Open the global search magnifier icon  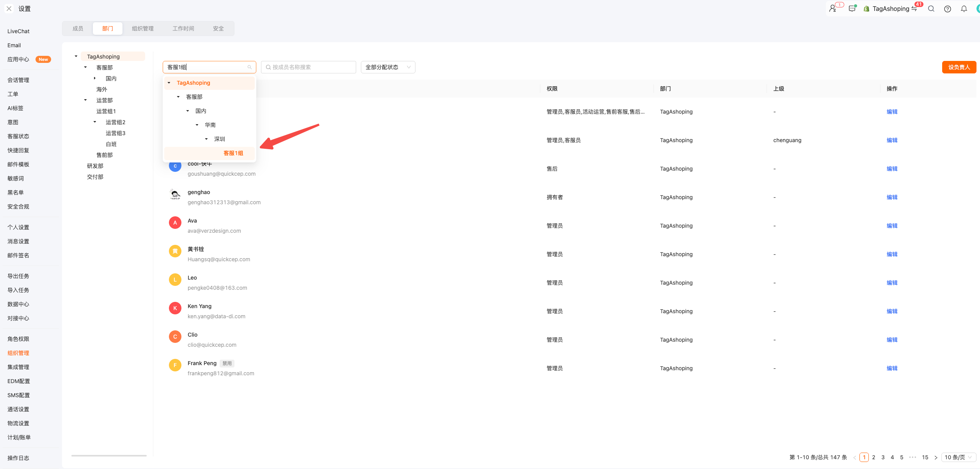coord(931,9)
